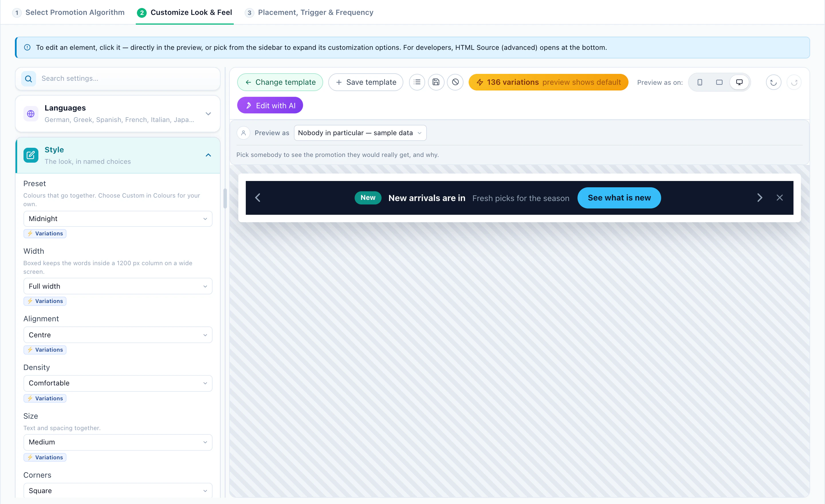The height and width of the screenshot is (504, 825).
Task: Click Variations tag under Size
Action: coord(45,458)
